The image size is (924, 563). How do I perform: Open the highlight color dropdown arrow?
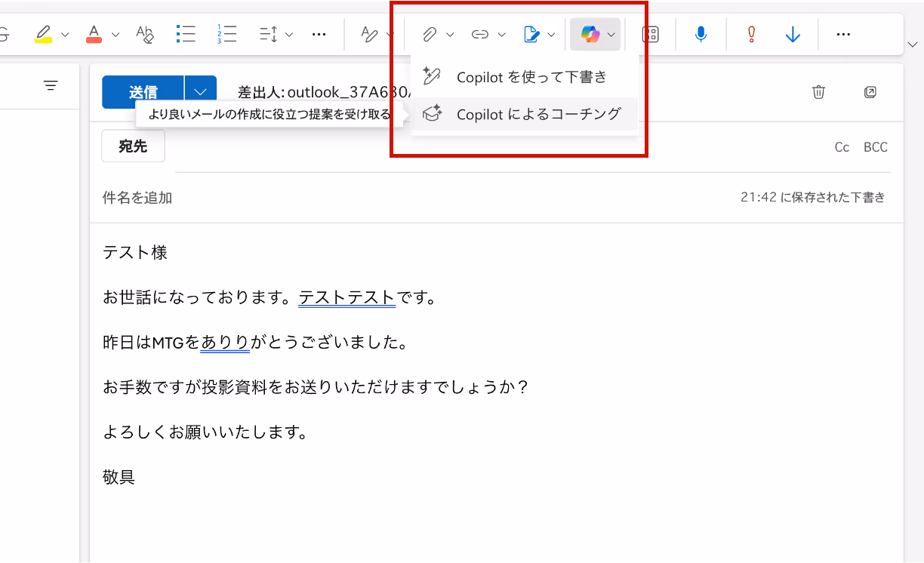(65, 35)
